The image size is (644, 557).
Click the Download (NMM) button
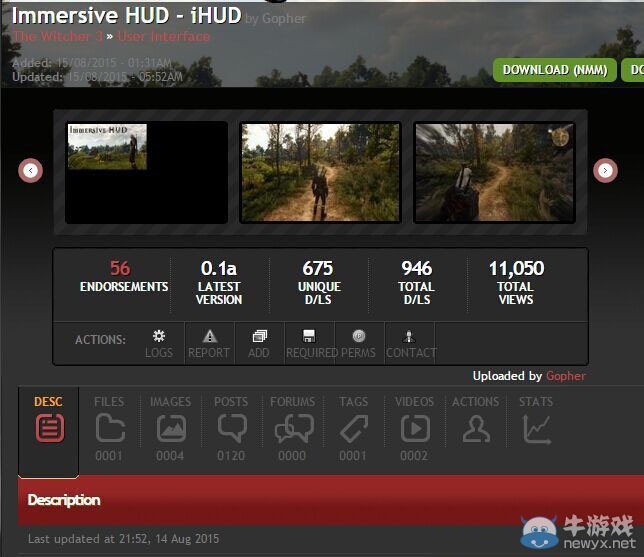(x=555, y=70)
